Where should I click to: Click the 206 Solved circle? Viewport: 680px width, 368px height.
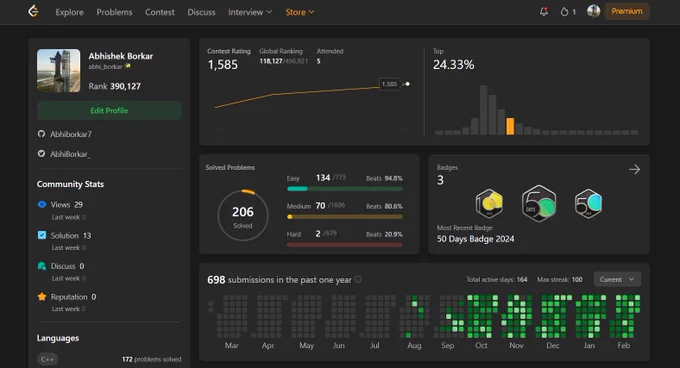coord(242,215)
